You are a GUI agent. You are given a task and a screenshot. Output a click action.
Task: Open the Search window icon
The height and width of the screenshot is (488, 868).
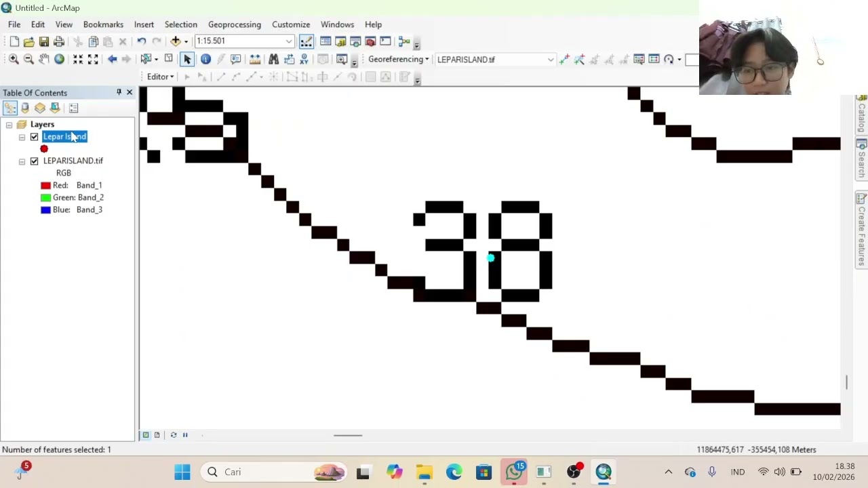[x=355, y=41]
